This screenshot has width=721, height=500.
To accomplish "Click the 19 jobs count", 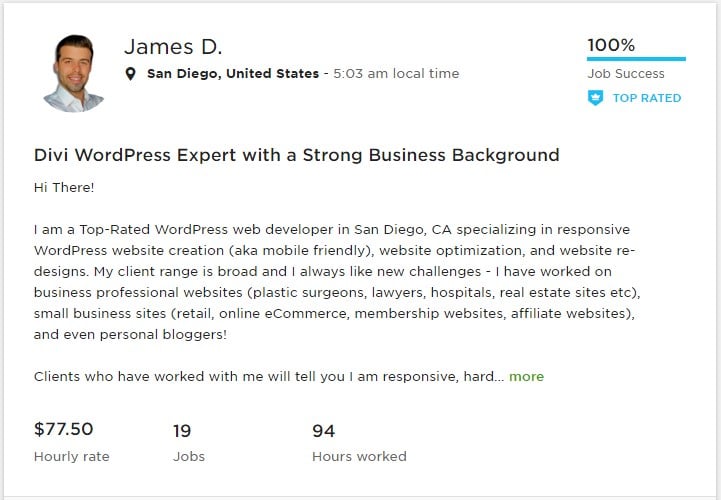I will click(182, 431).
